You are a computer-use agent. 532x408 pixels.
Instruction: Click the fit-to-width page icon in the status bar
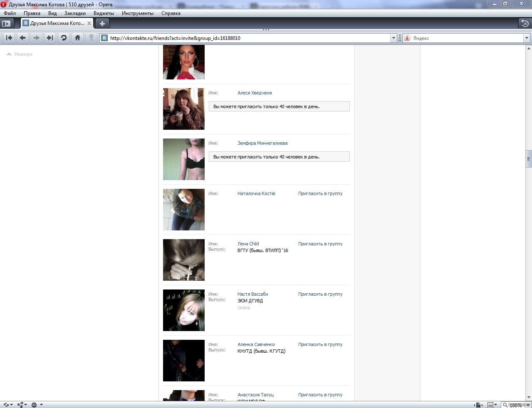tap(479, 405)
